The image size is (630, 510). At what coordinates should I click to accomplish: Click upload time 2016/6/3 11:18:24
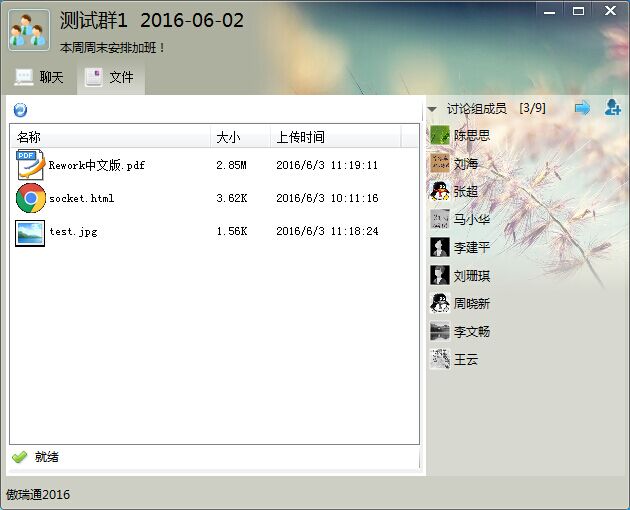pos(327,231)
